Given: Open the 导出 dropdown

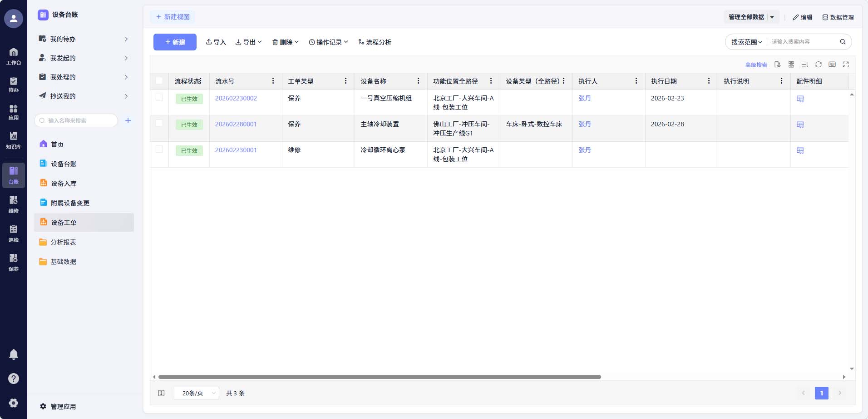Looking at the screenshot, I should click(x=249, y=42).
